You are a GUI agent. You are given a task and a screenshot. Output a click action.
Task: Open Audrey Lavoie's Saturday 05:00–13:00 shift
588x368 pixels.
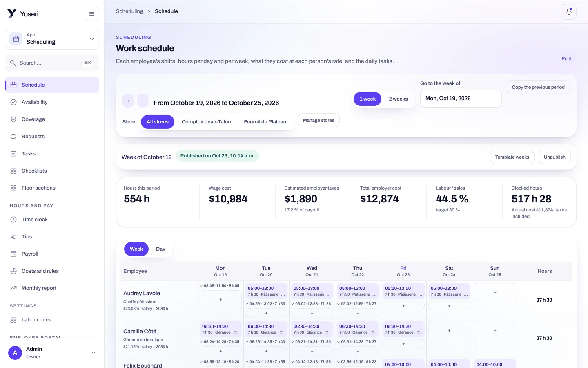[x=449, y=291]
